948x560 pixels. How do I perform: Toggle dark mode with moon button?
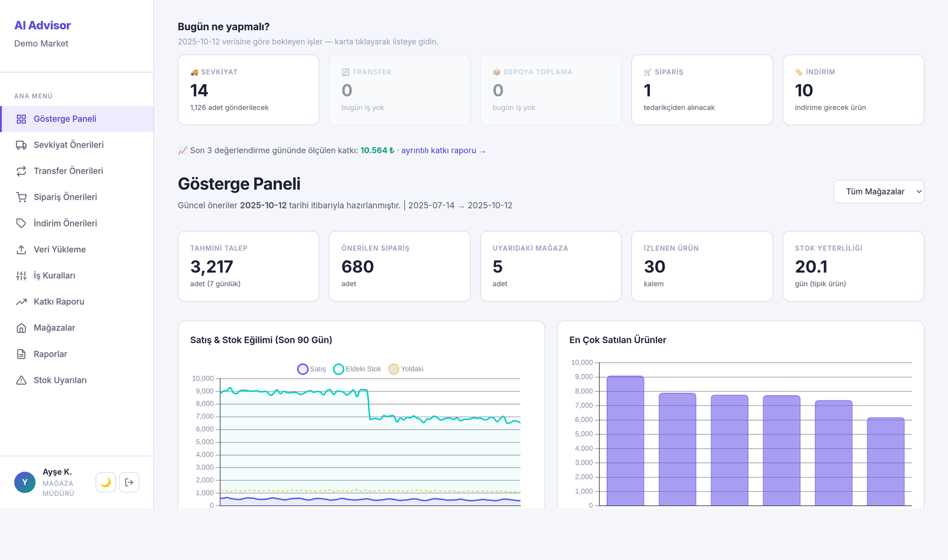click(x=105, y=482)
